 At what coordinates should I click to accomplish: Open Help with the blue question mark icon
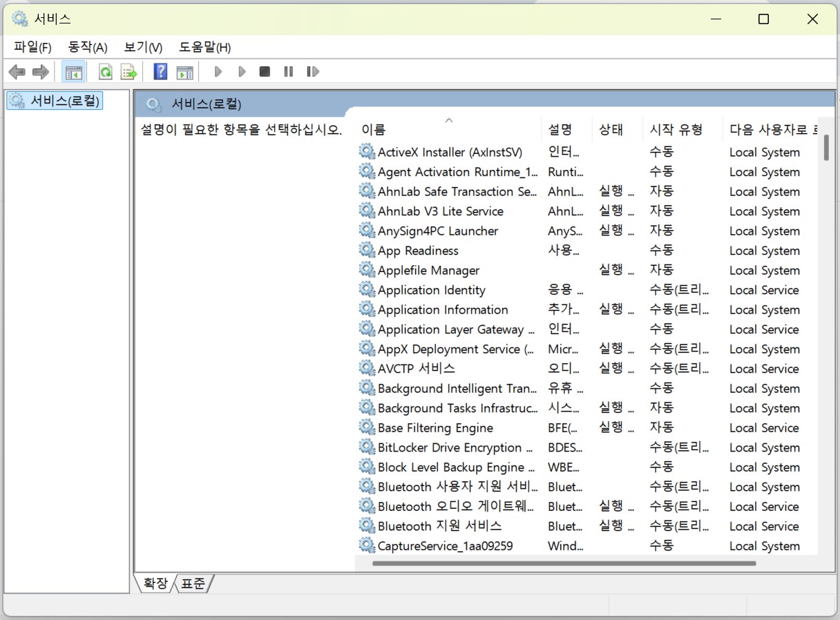(160, 71)
